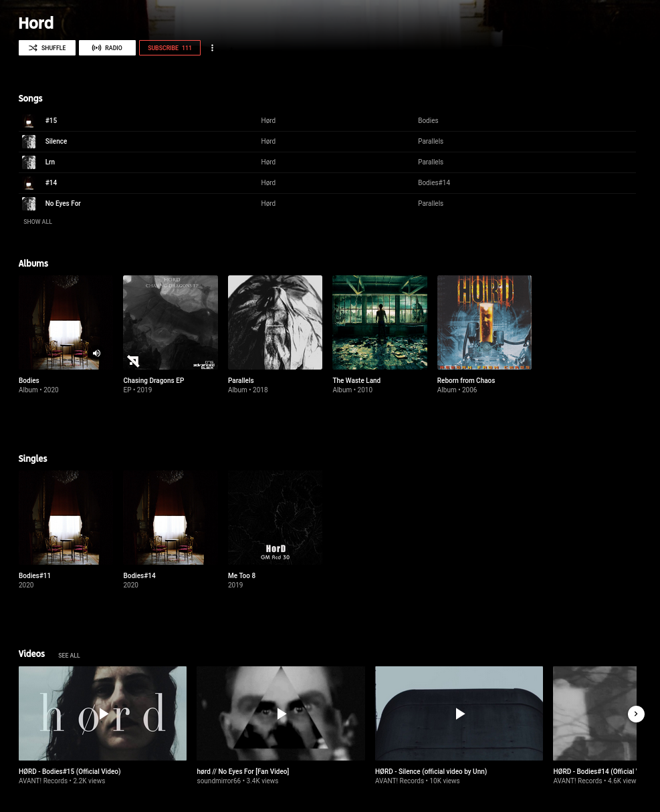Start the artist Radio station
This screenshot has height=812, width=660.
click(107, 48)
